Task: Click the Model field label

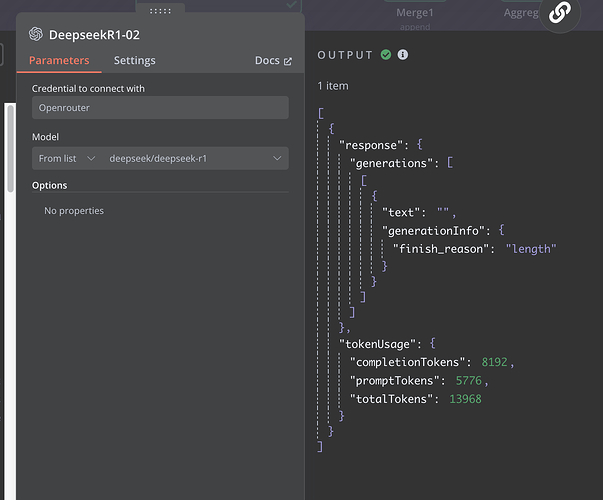Action: click(45, 137)
